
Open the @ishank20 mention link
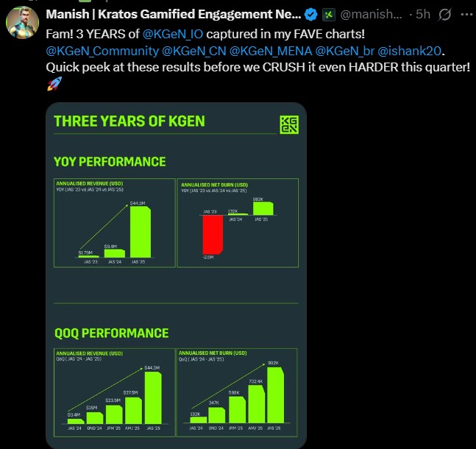coord(411,51)
